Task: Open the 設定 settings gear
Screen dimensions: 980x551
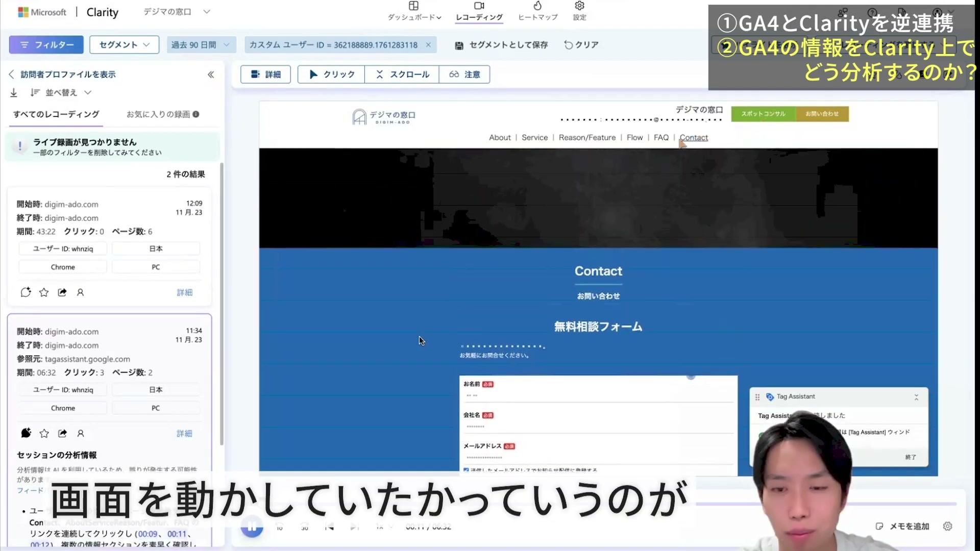Action: pyautogui.click(x=579, y=11)
